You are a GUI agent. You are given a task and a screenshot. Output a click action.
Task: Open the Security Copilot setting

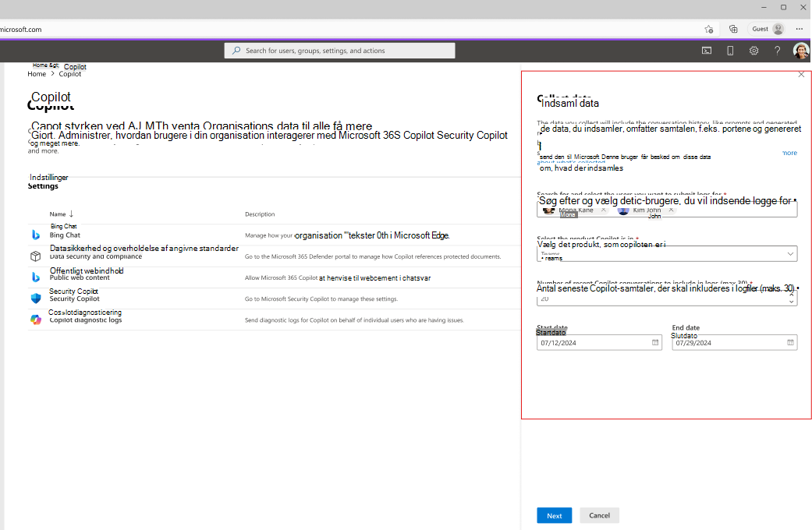pyautogui.click(x=75, y=299)
